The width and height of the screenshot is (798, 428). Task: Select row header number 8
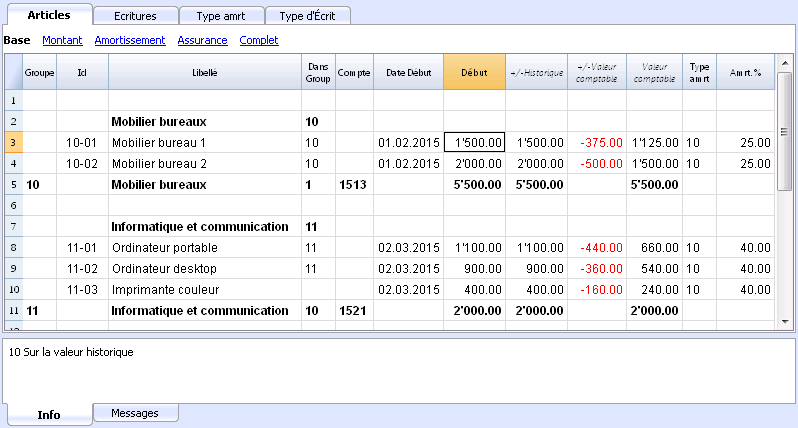(x=14, y=247)
